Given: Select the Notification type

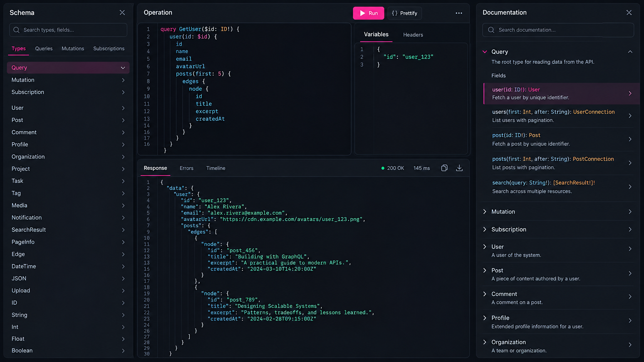Looking at the screenshot, I should coord(68,217).
